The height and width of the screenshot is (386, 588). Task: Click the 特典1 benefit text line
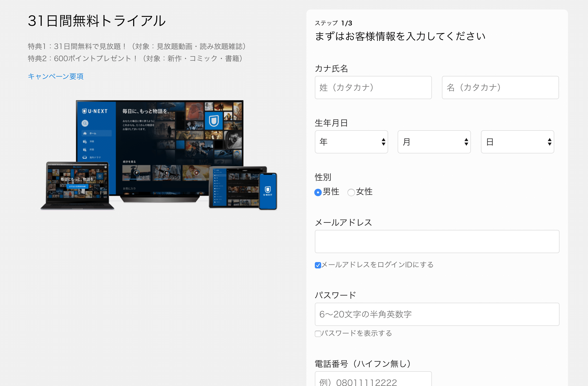[x=137, y=46]
